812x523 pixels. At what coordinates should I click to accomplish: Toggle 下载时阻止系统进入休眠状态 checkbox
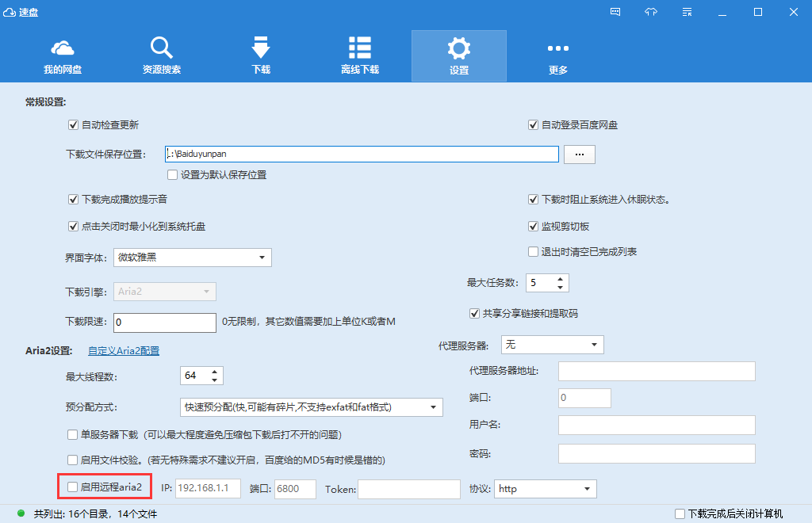(533, 199)
